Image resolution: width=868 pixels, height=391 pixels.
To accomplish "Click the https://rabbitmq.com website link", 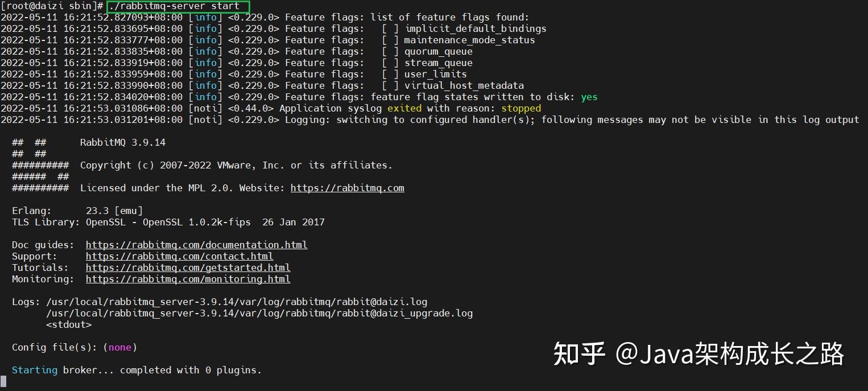I will coord(348,188).
